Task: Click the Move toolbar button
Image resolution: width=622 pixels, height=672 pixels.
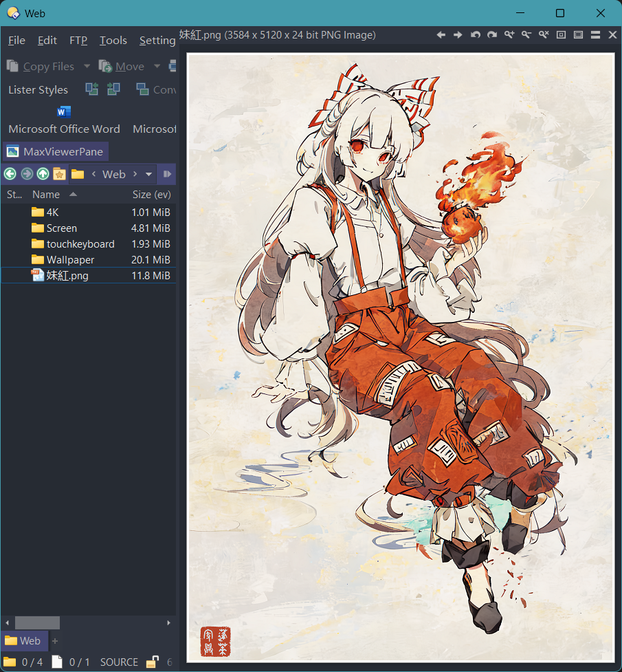Action: point(122,67)
